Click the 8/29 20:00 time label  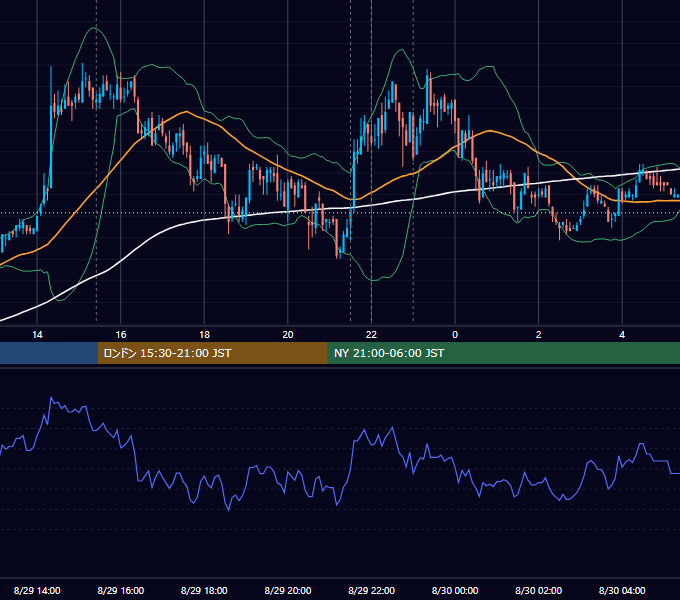[288, 590]
